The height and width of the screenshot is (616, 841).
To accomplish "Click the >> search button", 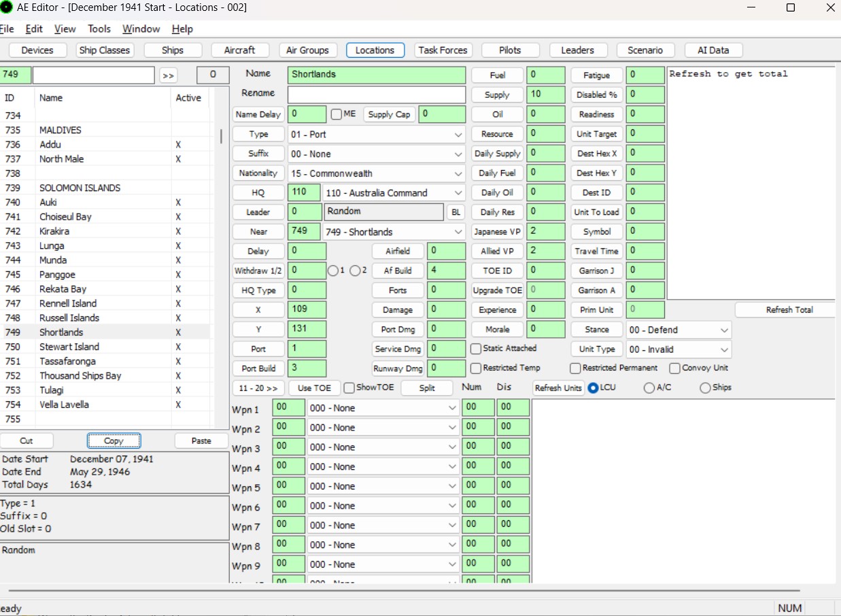I will click(x=168, y=75).
